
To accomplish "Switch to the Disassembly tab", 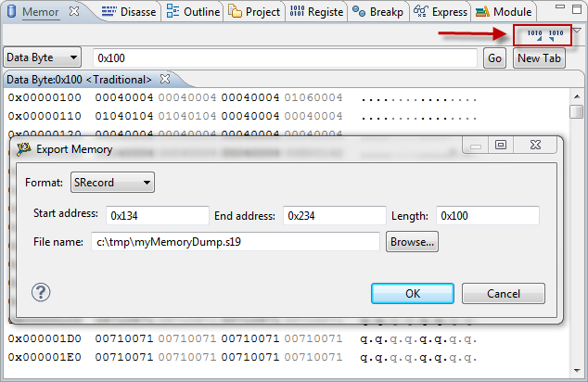I will tap(129, 12).
